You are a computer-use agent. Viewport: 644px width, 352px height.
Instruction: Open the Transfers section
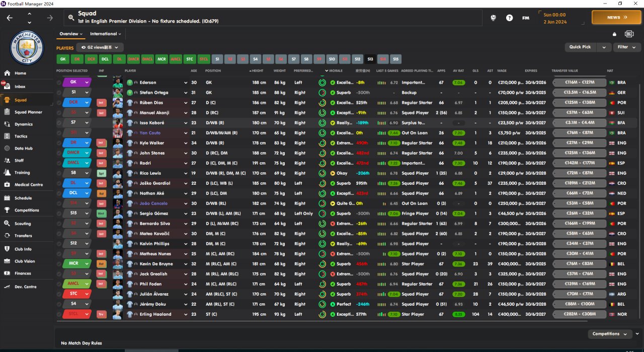tap(23, 236)
